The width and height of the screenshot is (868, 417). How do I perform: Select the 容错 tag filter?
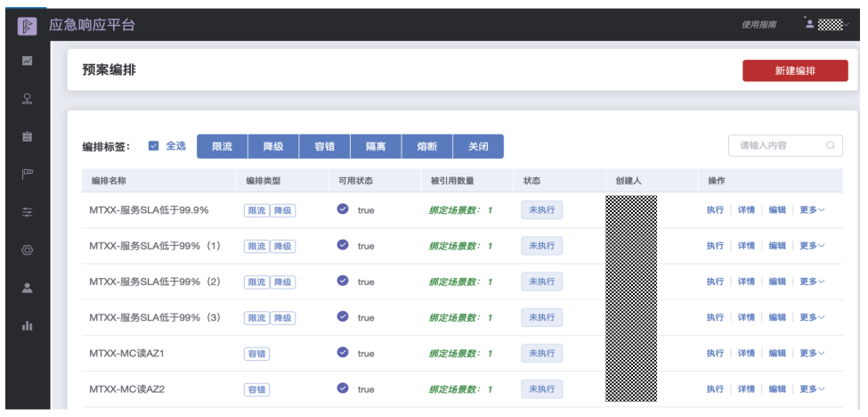pos(324,147)
